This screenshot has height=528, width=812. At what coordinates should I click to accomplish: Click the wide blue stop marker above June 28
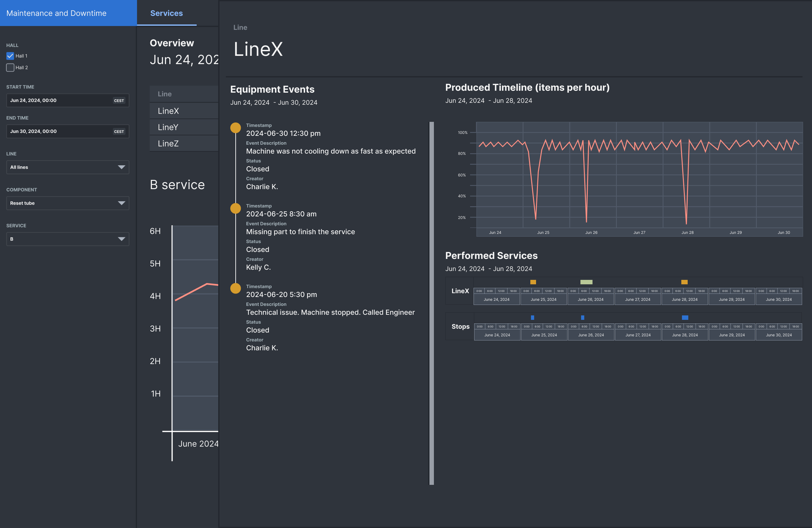point(685,317)
